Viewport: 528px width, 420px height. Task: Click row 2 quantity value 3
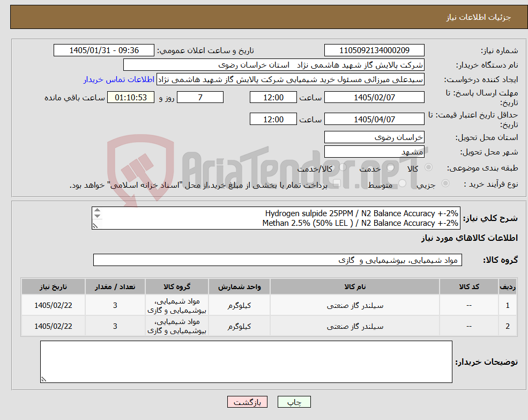pos(115,326)
